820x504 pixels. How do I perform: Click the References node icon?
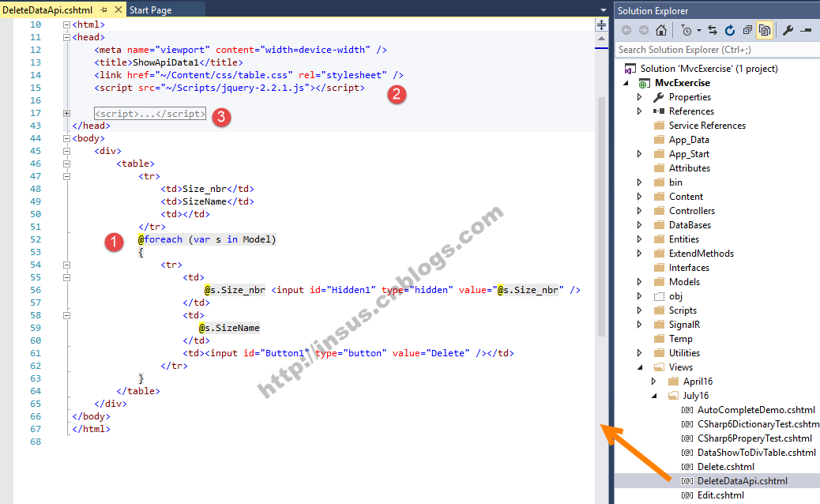(659, 111)
